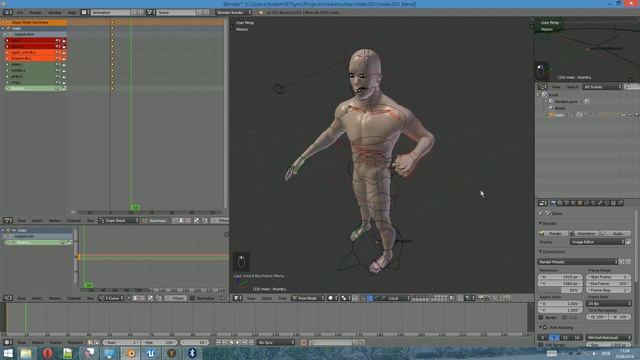Viewport: 640px width, 360px height.
Task: Click the Search menu in Outliner header
Action: tap(572, 87)
